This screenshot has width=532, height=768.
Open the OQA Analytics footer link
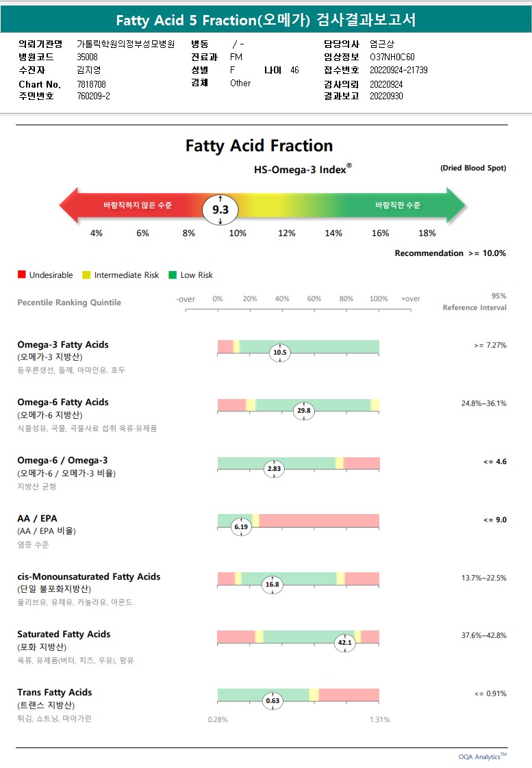coord(482,756)
